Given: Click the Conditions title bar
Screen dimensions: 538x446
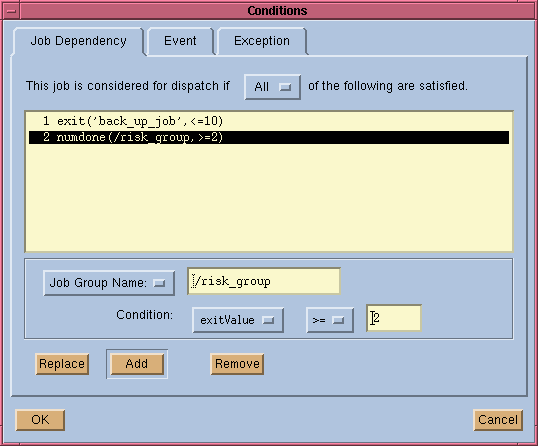Looking at the screenshot, I should [277, 11].
